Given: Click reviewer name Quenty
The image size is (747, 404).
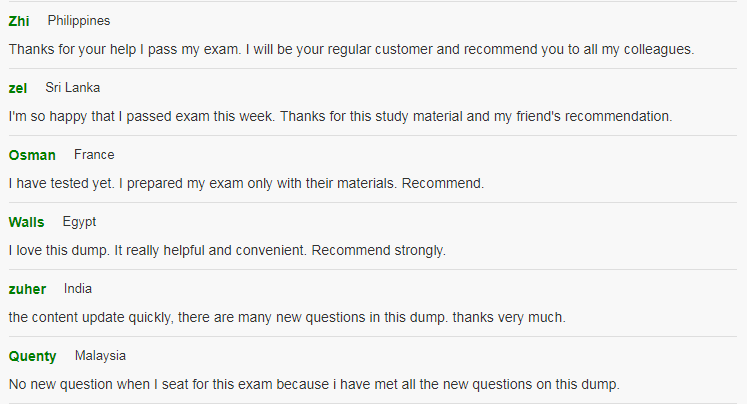Looking at the screenshot, I should [x=32, y=356].
